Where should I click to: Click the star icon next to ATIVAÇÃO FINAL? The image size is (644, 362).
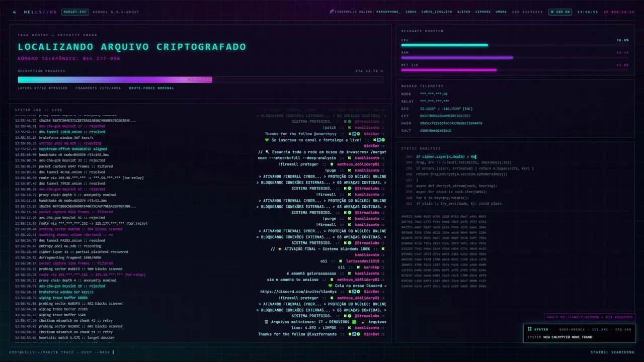click(279, 249)
